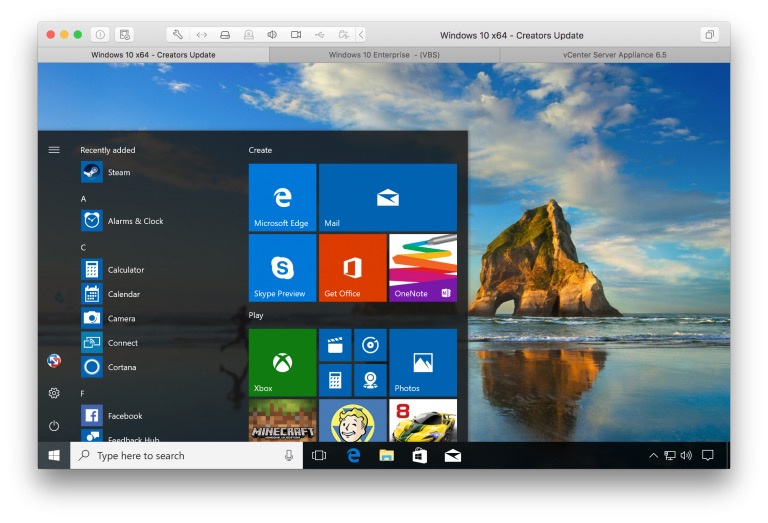The width and height of the screenshot is (768, 523).
Task: Open the Asphalt 8 racing tile
Action: [x=423, y=420]
